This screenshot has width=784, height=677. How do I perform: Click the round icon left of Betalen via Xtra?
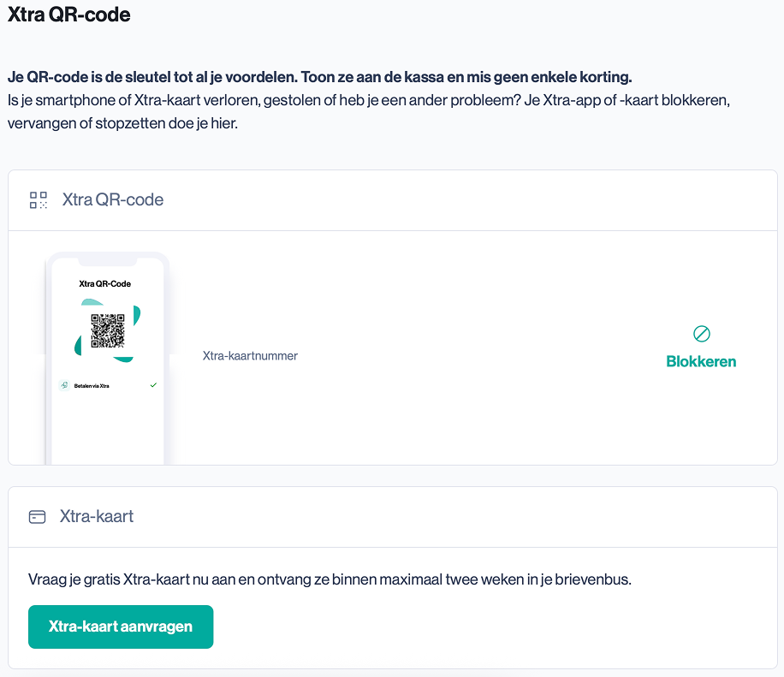64,386
